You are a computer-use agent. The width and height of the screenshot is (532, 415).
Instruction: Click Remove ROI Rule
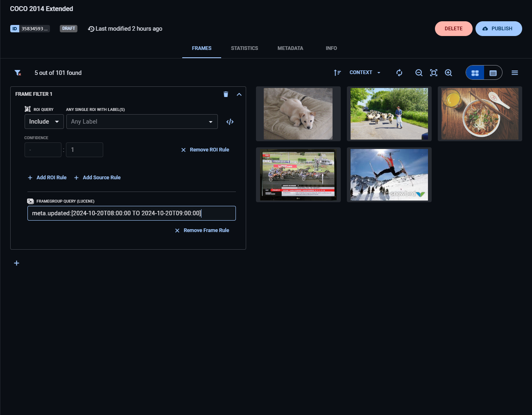[x=205, y=150]
